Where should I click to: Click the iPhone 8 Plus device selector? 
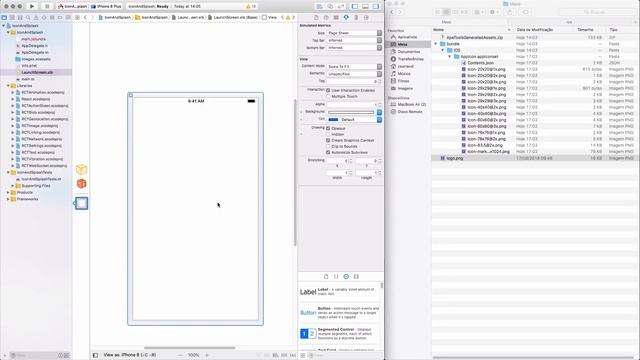(108, 7)
